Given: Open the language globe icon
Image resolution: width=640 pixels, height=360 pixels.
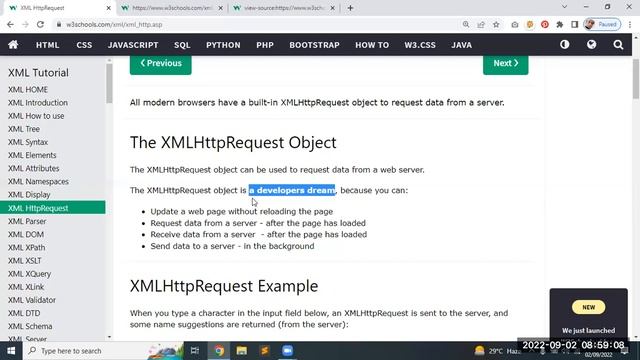Looking at the screenshot, I should point(591,44).
